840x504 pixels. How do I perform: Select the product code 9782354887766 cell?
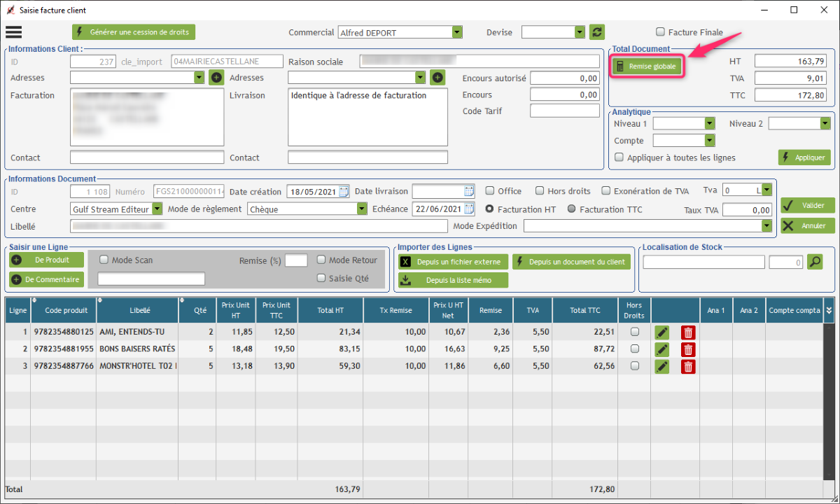tap(63, 365)
